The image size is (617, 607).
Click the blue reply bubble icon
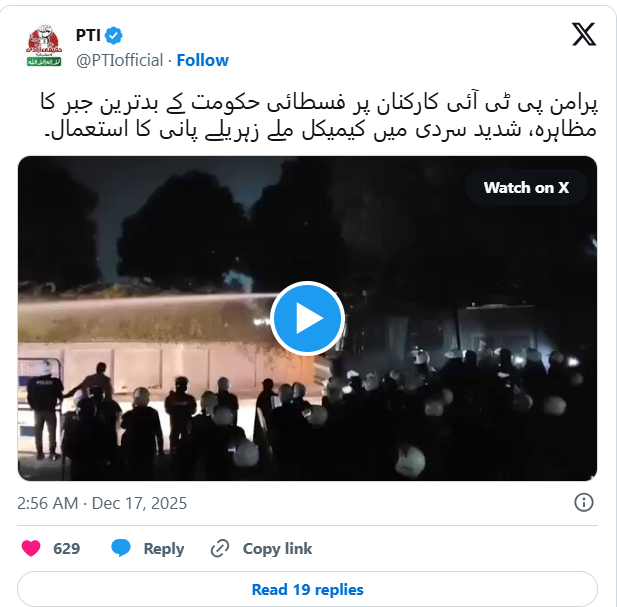point(121,548)
